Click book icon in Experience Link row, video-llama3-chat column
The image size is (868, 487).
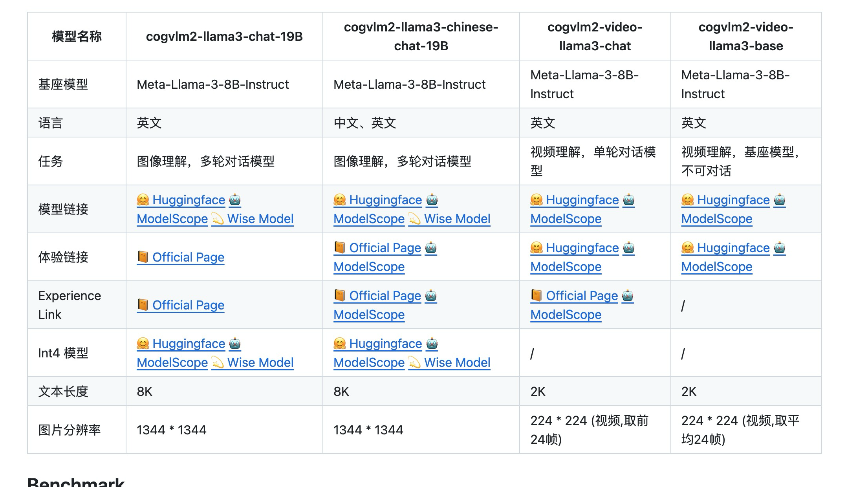(537, 295)
